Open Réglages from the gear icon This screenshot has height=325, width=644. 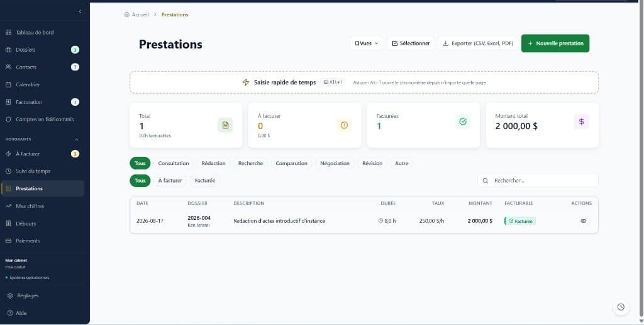click(x=10, y=295)
